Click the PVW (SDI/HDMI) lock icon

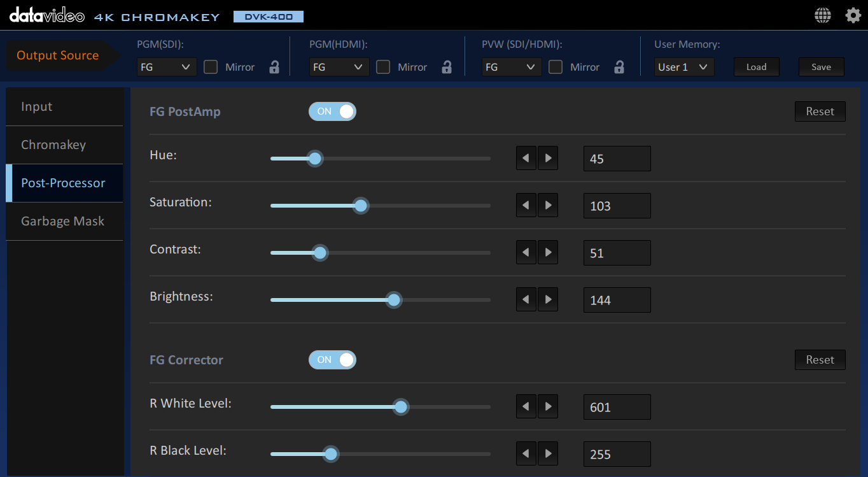619,67
